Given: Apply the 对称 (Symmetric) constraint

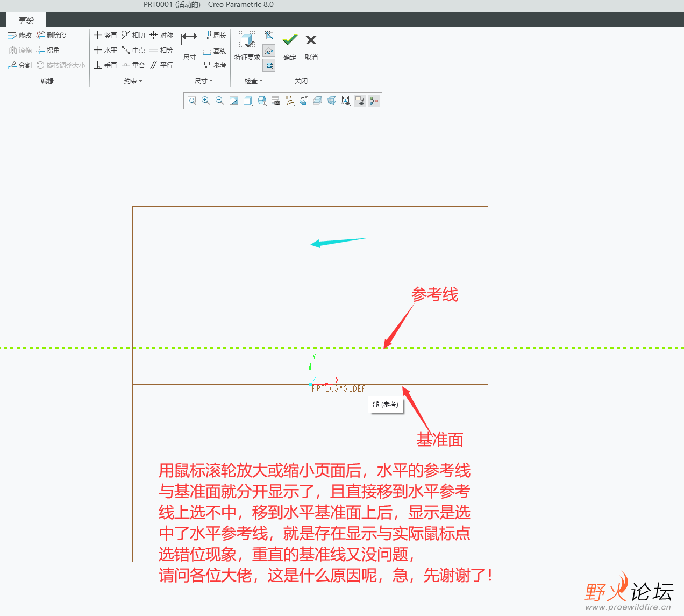Looking at the screenshot, I should [x=161, y=36].
